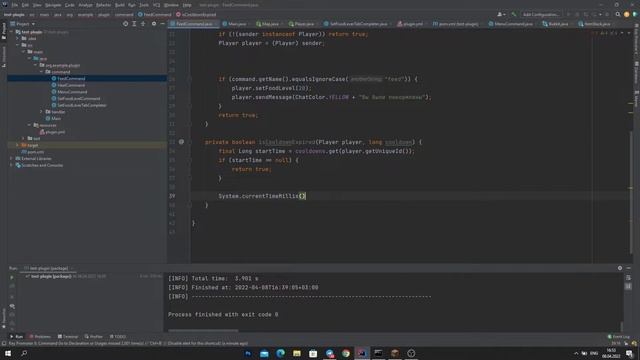
Task: Open Run panel settings gear icon
Action: tap(620, 268)
